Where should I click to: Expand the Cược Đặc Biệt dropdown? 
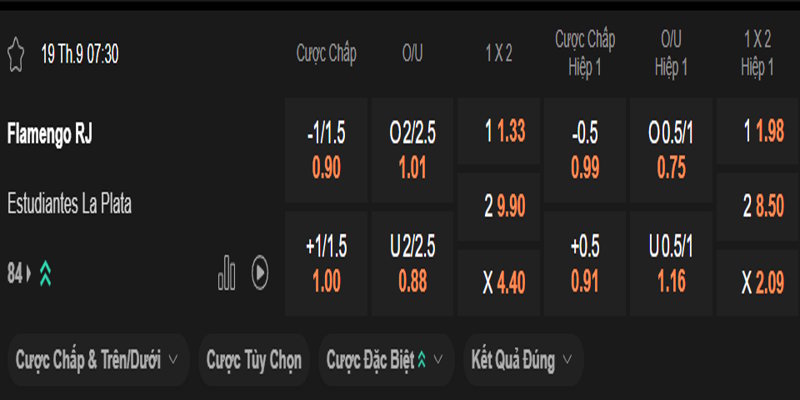click(x=386, y=360)
